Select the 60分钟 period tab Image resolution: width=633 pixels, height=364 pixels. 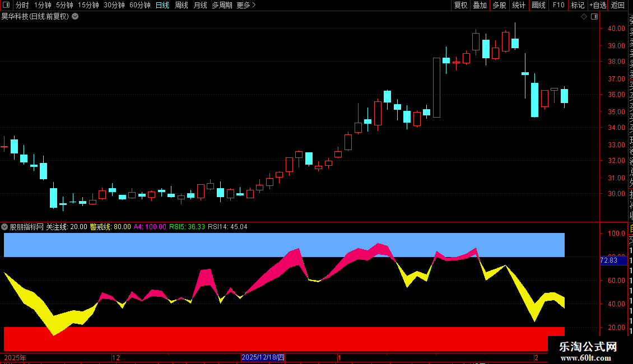140,5
